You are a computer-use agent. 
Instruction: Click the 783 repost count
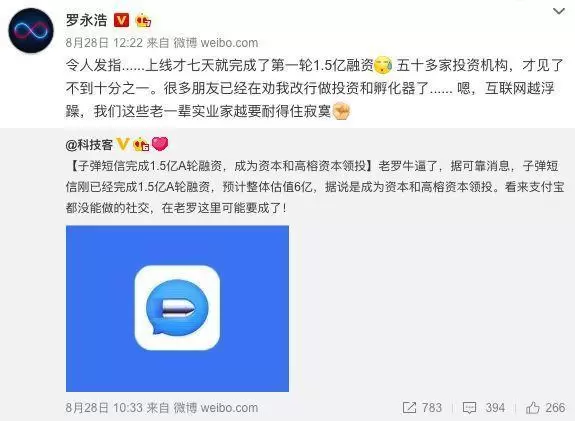[x=432, y=407]
